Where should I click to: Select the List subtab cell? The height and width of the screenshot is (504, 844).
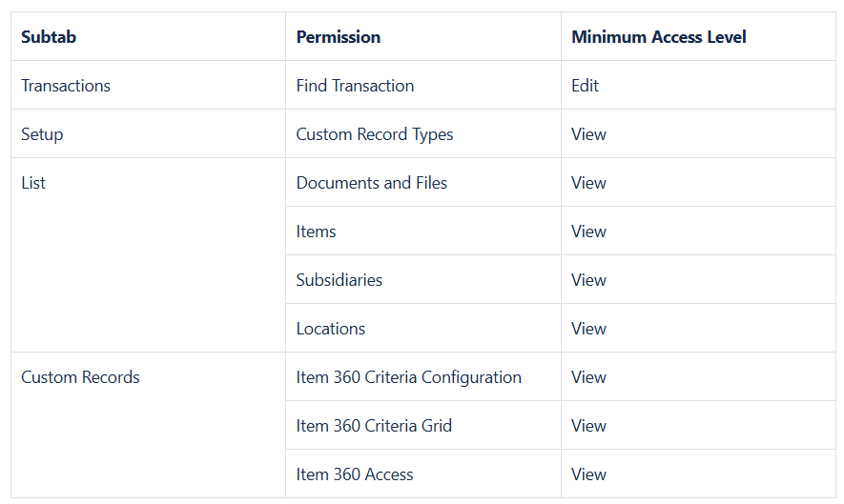tap(33, 183)
